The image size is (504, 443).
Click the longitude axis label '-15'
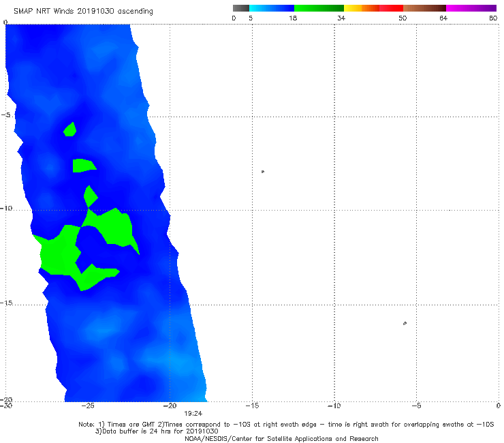(252, 406)
